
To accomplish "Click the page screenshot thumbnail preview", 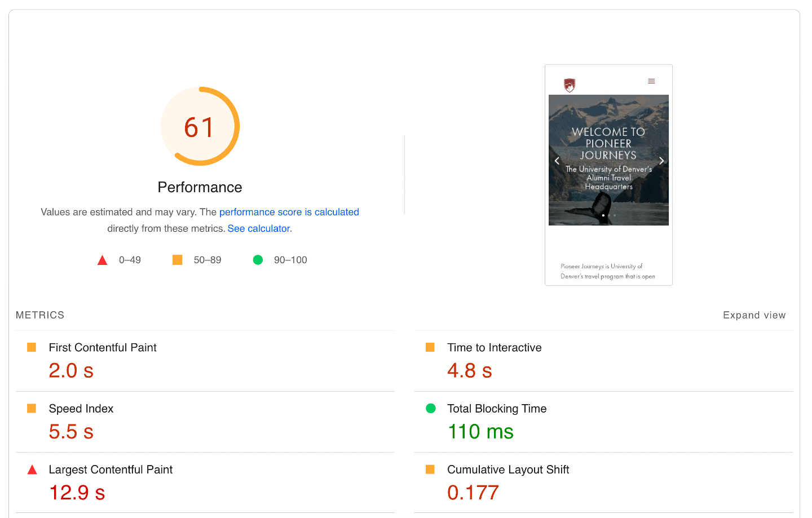I will click(608, 175).
